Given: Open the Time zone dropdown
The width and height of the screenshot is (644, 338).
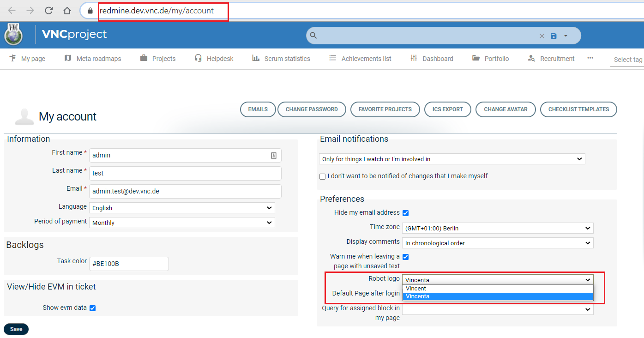Looking at the screenshot, I should (498, 228).
